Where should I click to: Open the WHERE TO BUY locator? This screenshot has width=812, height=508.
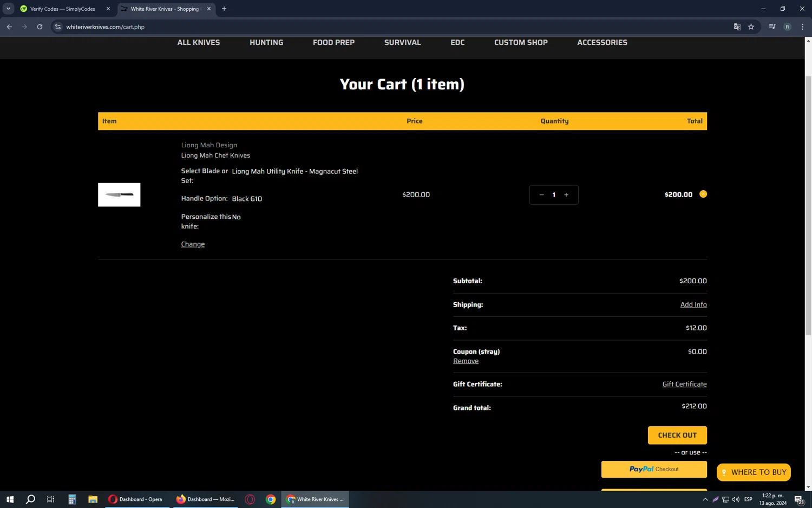point(754,472)
